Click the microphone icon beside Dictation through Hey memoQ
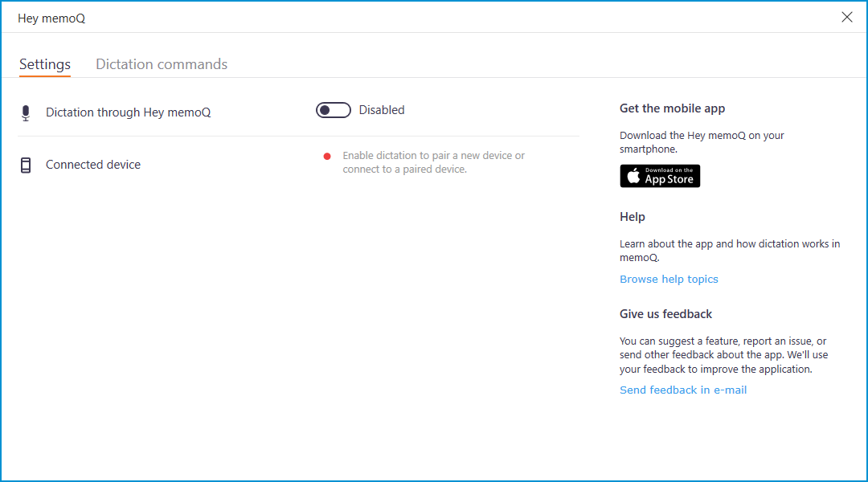The width and height of the screenshot is (868, 482). pyautogui.click(x=25, y=112)
